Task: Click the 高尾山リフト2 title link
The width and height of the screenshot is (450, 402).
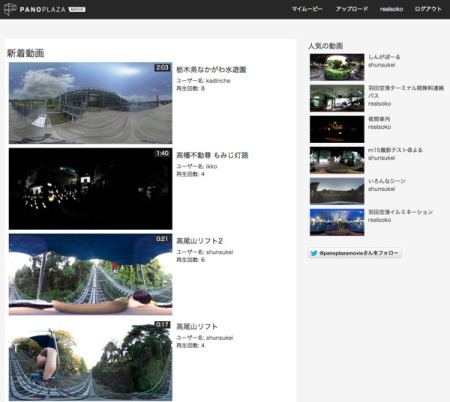Action: (x=199, y=241)
